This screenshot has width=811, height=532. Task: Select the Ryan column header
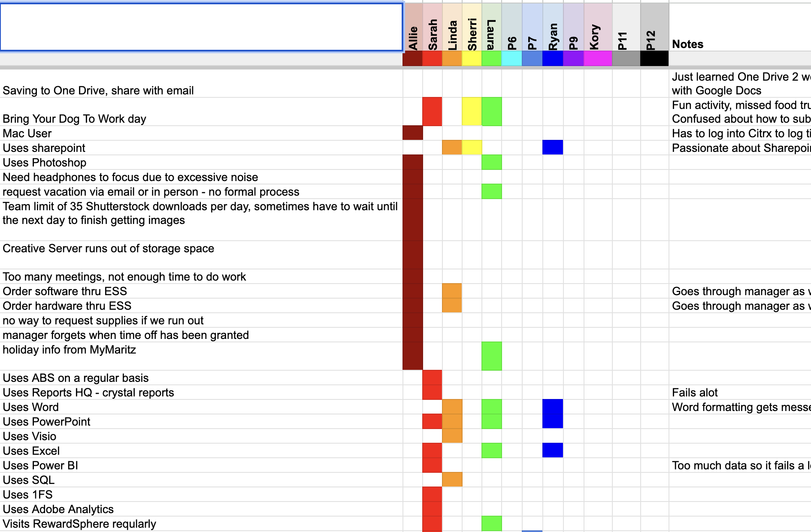tap(553, 27)
